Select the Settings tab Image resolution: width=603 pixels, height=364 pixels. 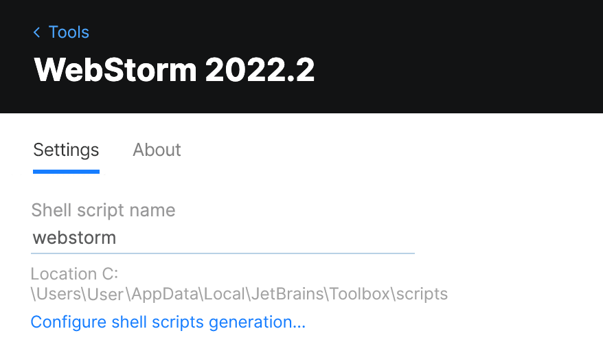click(66, 150)
